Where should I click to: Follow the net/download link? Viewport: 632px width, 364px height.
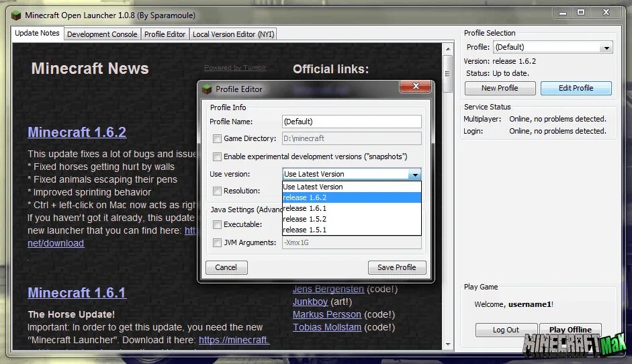point(56,244)
